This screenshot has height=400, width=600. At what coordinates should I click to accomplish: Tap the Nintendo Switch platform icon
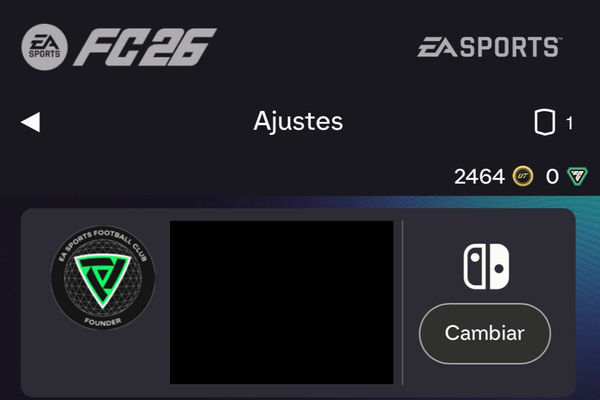click(486, 266)
